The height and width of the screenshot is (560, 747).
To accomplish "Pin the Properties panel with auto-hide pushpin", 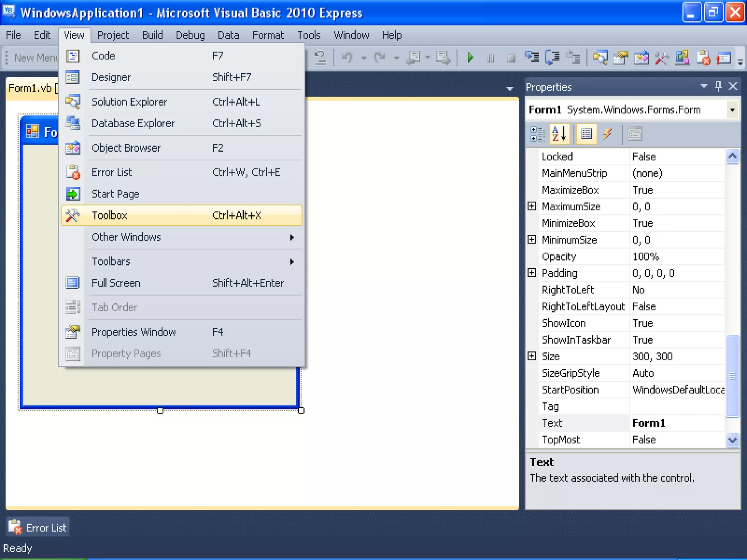I will click(718, 86).
